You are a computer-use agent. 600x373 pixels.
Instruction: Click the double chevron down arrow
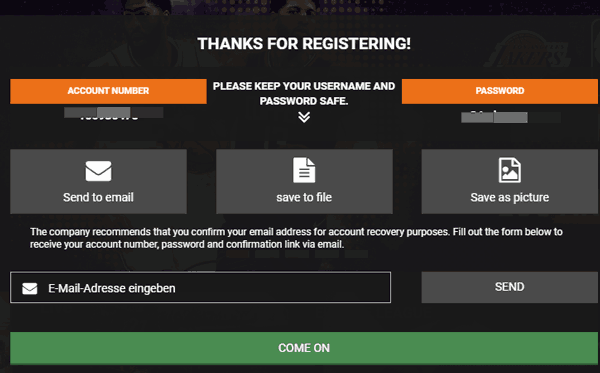coord(304,117)
